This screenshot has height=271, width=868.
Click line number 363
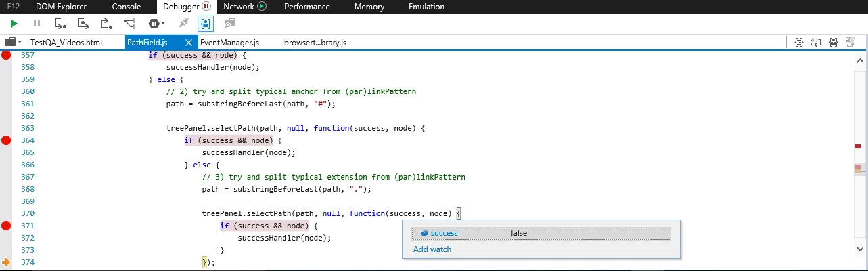click(x=28, y=128)
